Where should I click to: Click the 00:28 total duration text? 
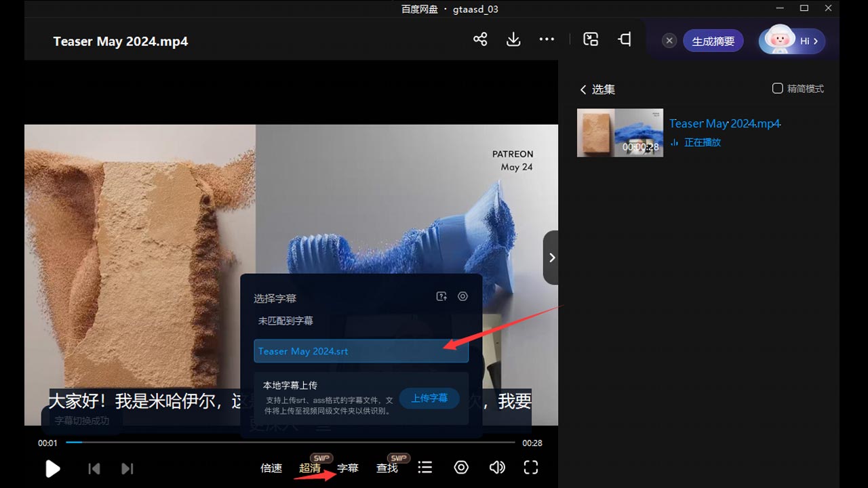coord(532,443)
